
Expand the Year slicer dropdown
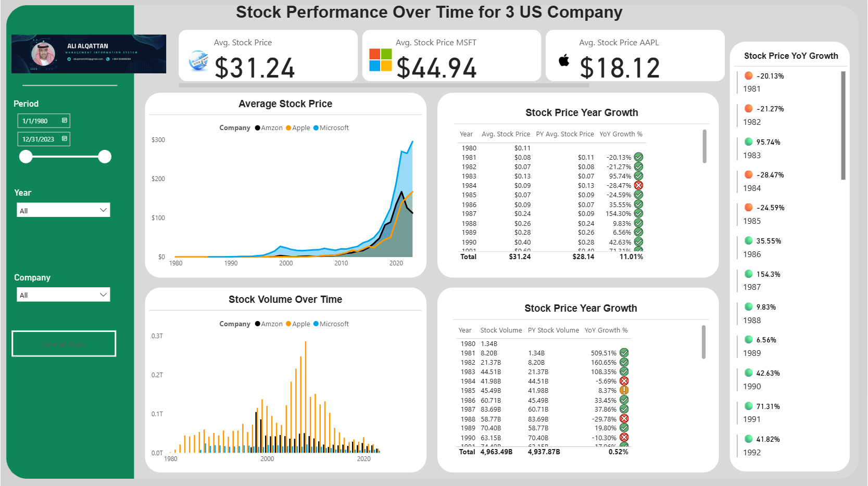pyautogui.click(x=103, y=210)
